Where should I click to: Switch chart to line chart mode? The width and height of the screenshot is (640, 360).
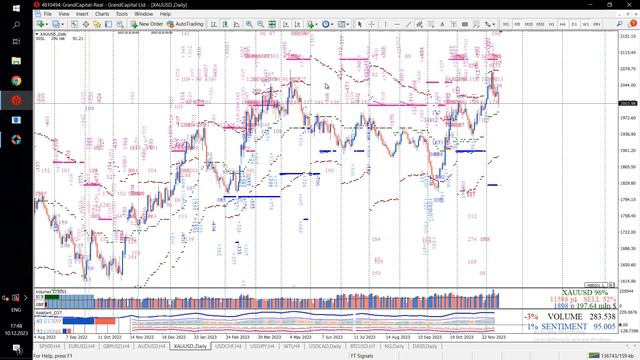pyautogui.click(x=236, y=24)
